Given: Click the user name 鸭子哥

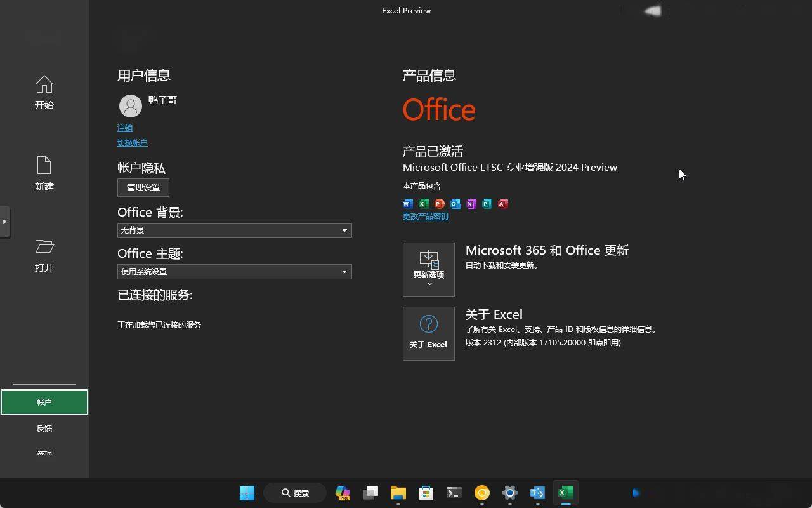Looking at the screenshot, I should 162,100.
